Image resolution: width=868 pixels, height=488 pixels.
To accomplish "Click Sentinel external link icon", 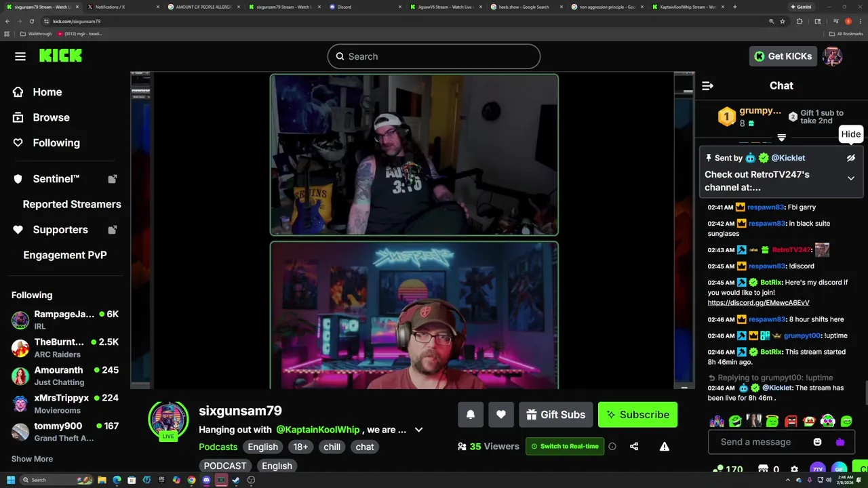I will pyautogui.click(x=113, y=179).
